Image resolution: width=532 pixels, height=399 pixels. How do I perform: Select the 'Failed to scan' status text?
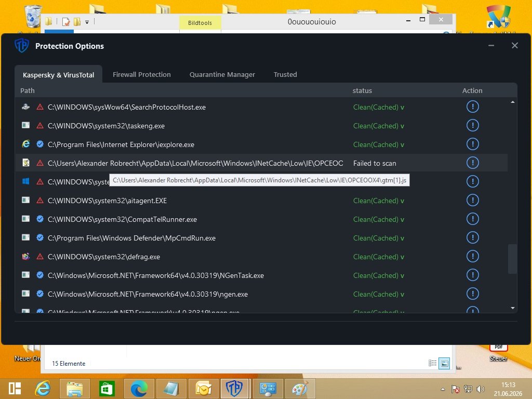(375, 163)
